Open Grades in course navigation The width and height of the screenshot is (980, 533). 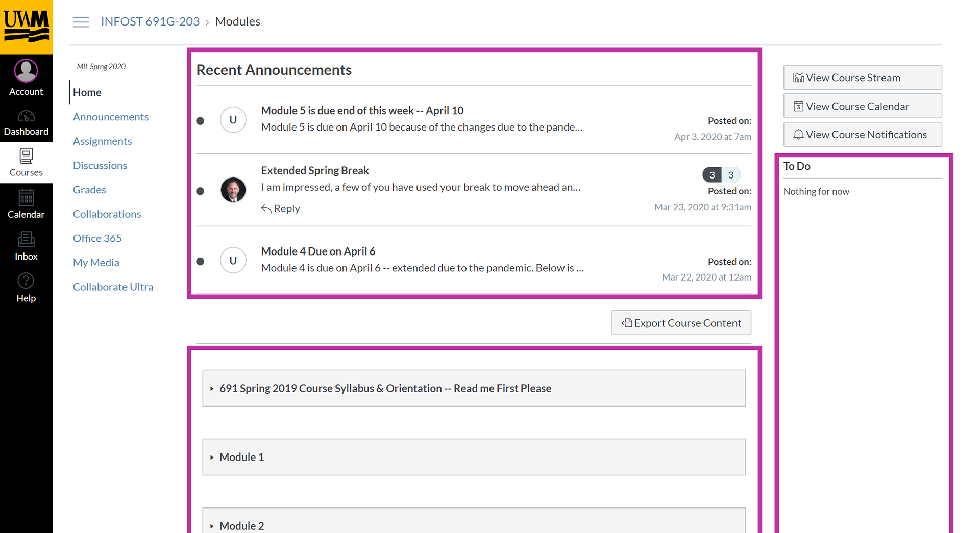[89, 190]
